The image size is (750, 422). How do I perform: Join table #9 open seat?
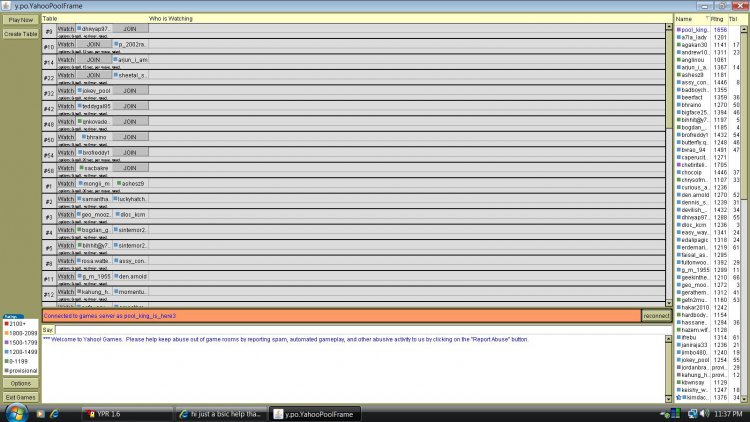pyautogui.click(x=130, y=29)
